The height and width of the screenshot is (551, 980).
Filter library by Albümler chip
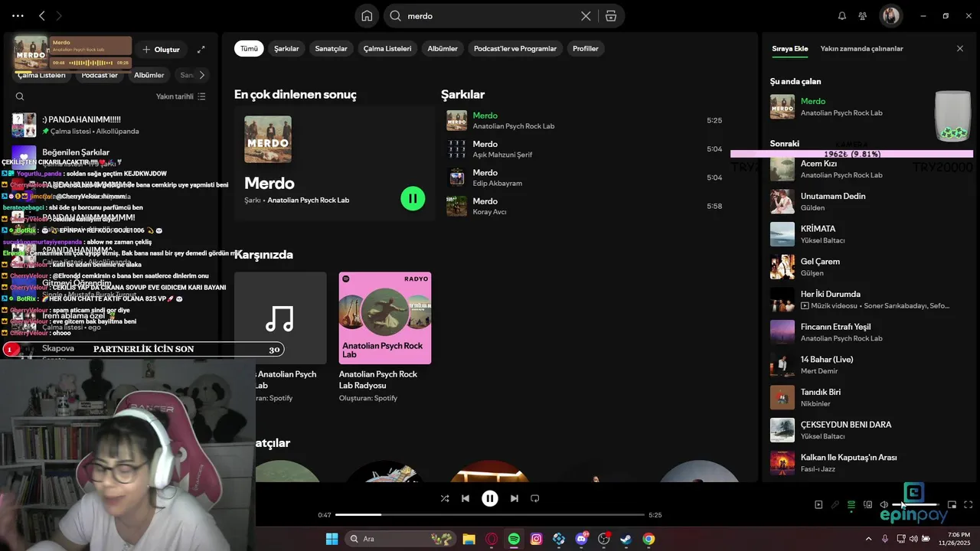pyautogui.click(x=149, y=75)
